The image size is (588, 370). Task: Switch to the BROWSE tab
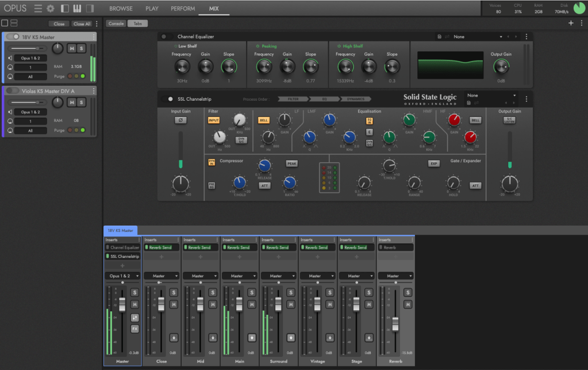click(x=121, y=9)
